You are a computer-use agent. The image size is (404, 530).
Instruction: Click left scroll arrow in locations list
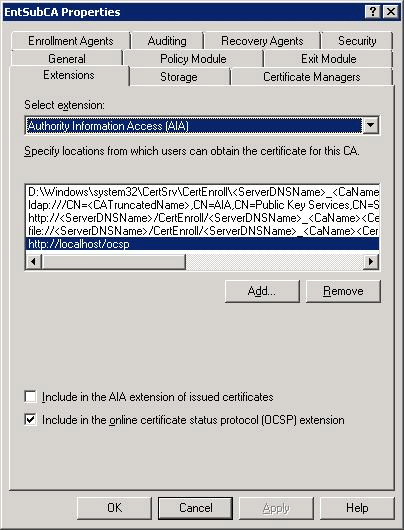[33, 262]
